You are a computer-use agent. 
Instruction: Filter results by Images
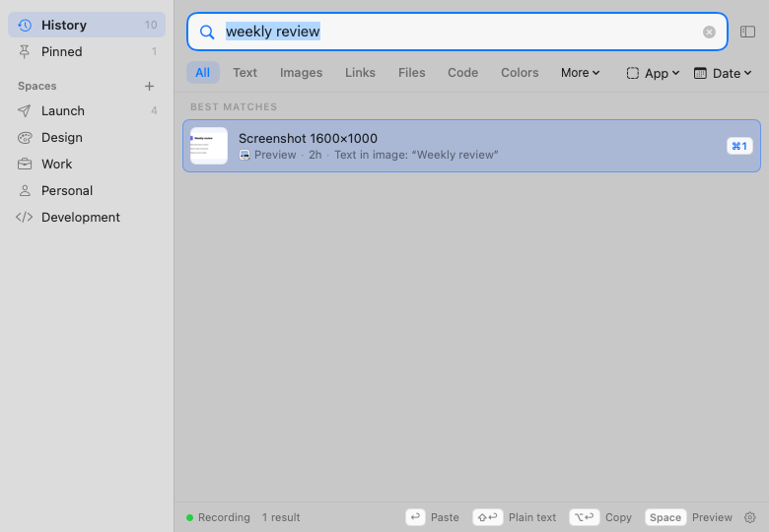click(x=301, y=73)
